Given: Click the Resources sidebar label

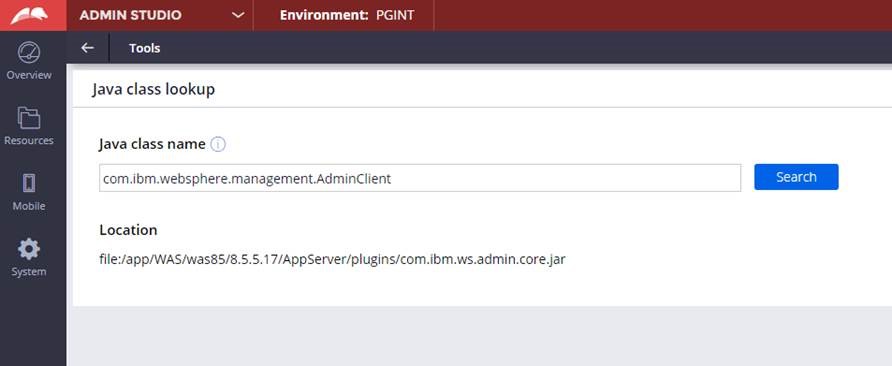Looking at the screenshot, I should point(29,141).
